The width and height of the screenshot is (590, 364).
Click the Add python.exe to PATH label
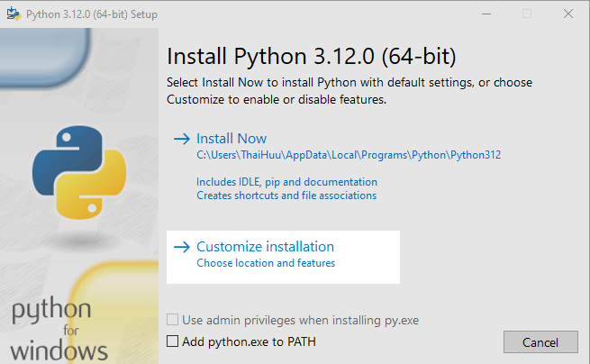click(250, 341)
